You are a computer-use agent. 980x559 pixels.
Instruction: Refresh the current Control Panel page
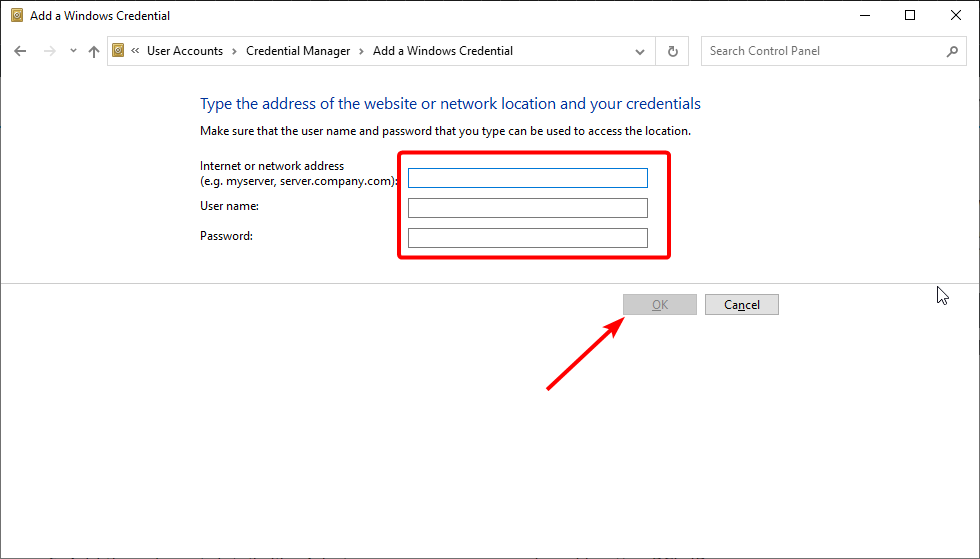click(x=672, y=51)
